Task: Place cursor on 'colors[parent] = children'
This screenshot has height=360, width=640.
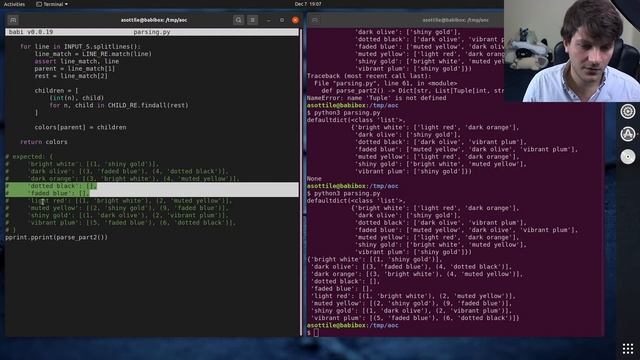Action: coord(80,127)
